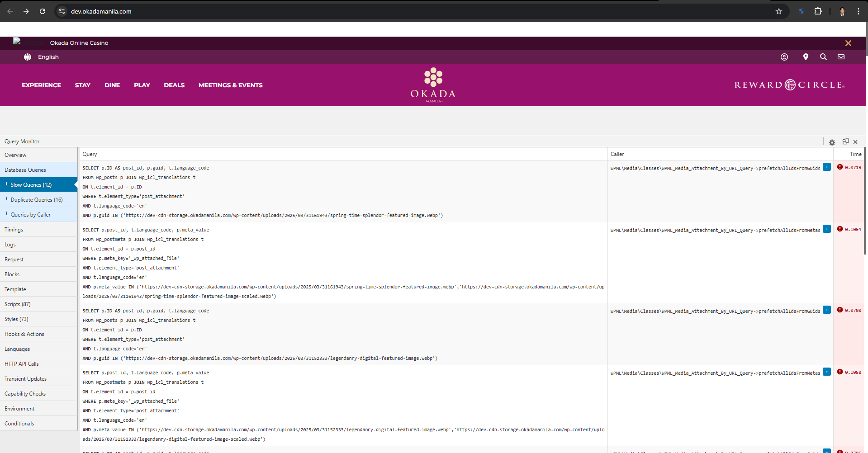Toggle Query Monitor panel position icon
The width and height of the screenshot is (868, 453).
pos(845,142)
